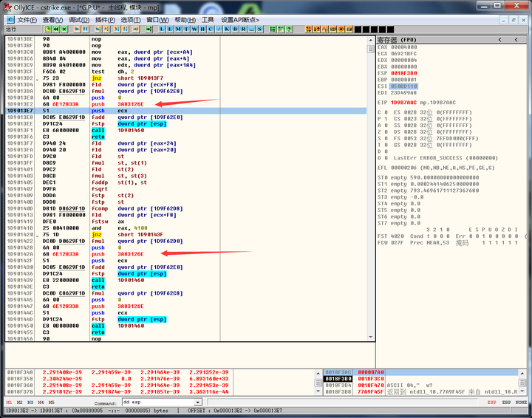Open the 调试(D) menu
The height and width of the screenshot is (418, 532).
click(x=79, y=19)
